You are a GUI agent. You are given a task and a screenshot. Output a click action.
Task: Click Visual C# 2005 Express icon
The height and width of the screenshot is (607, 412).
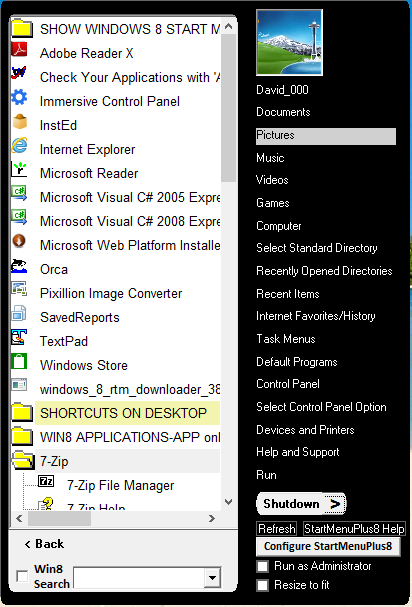19,194
